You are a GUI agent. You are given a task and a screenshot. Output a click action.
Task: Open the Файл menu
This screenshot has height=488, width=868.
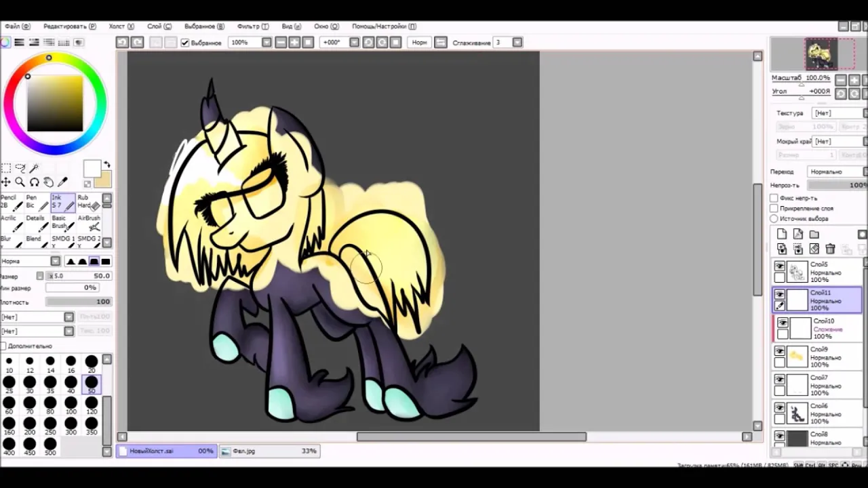click(x=17, y=26)
